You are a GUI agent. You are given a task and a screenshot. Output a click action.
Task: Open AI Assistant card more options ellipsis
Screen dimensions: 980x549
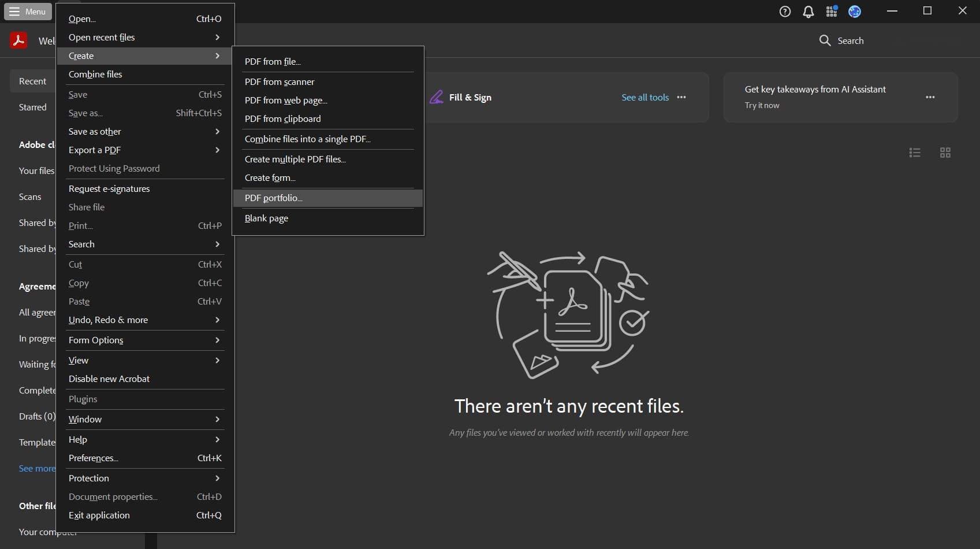pos(930,97)
